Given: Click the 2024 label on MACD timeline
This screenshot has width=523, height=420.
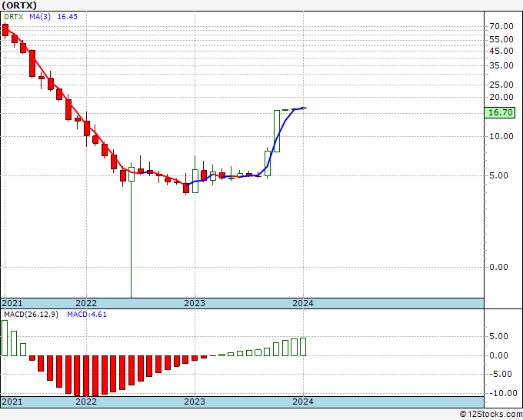Looking at the screenshot, I should click(303, 402).
